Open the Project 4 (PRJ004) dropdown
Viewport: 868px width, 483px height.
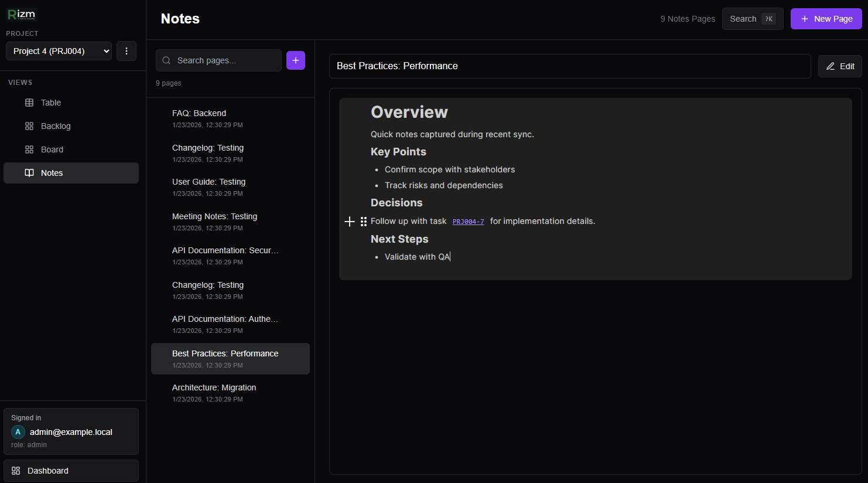[x=59, y=51]
